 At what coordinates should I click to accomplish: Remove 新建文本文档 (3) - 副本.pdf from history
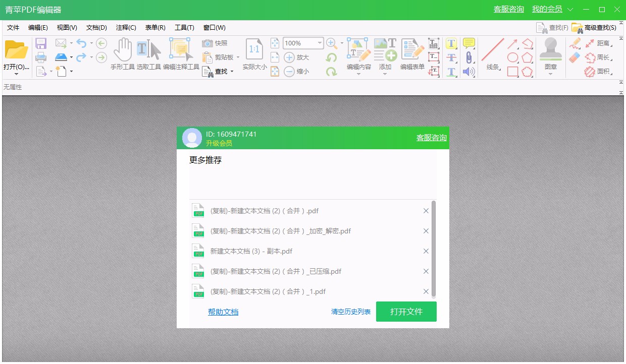(x=426, y=251)
